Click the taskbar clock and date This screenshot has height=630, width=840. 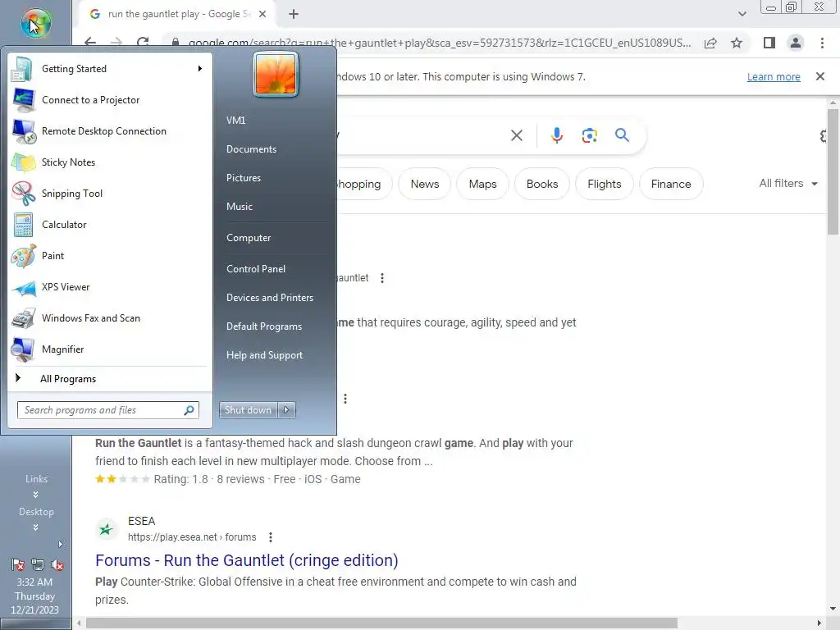tap(34, 596)
